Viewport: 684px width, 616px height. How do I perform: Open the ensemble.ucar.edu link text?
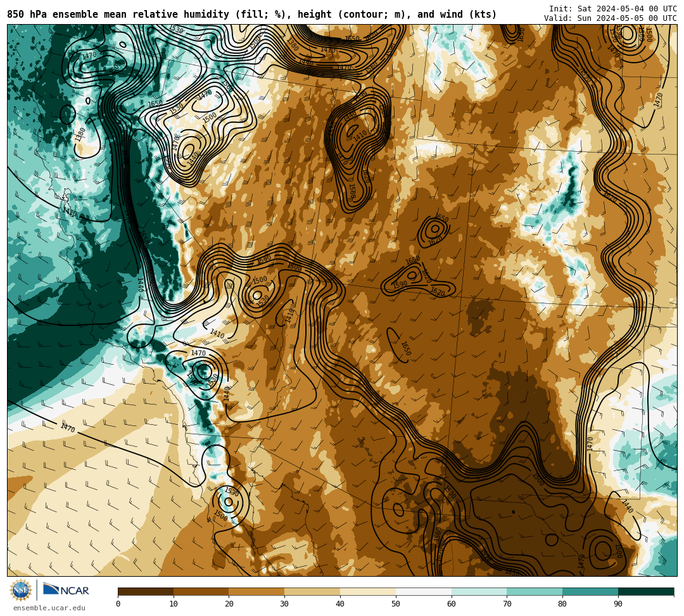(x=49, y=608)
